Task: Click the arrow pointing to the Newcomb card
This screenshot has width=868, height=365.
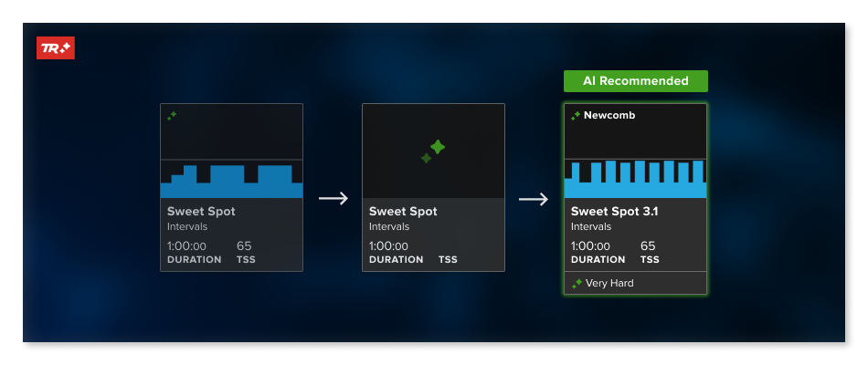Action: tap(534, 198)
